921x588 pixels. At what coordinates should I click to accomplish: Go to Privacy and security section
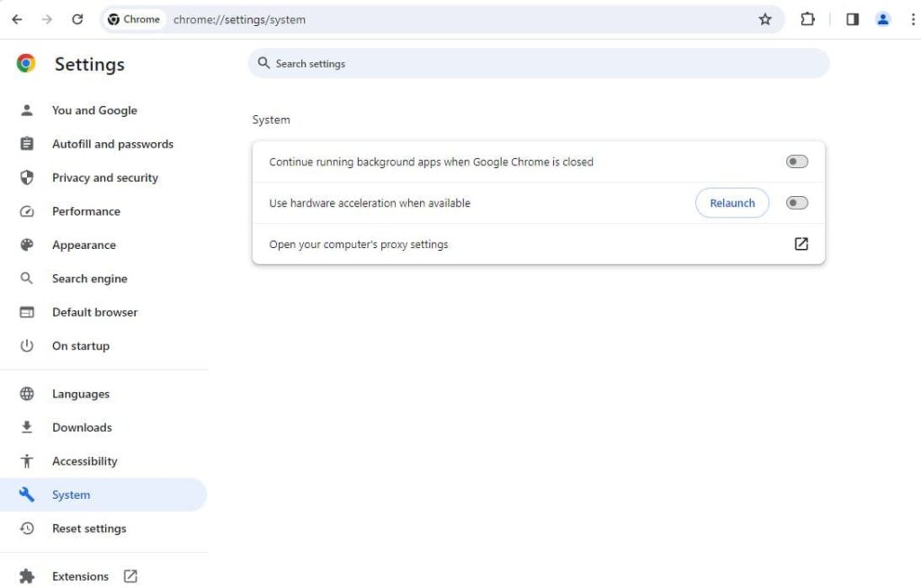click(104, 178)
